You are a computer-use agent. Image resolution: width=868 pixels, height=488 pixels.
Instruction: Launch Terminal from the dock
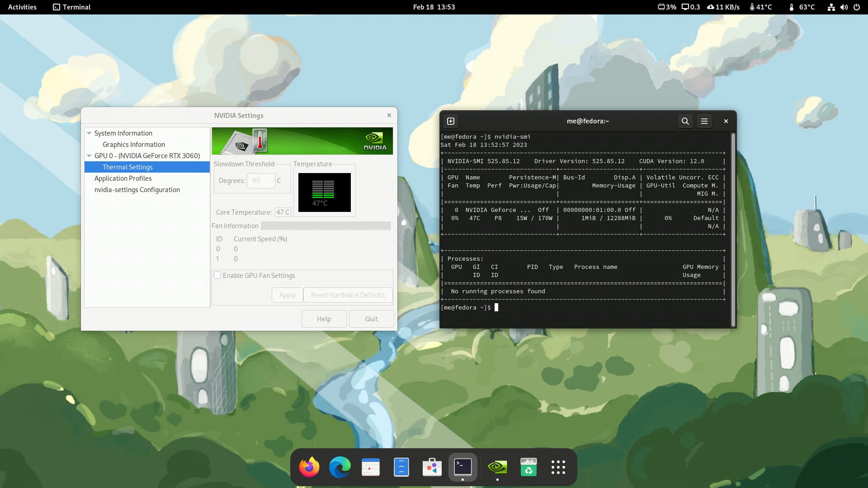(463, 467)
